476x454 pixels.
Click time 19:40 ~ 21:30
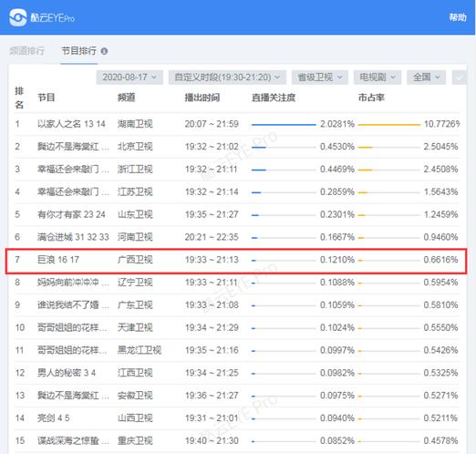[x=212, y=440]
